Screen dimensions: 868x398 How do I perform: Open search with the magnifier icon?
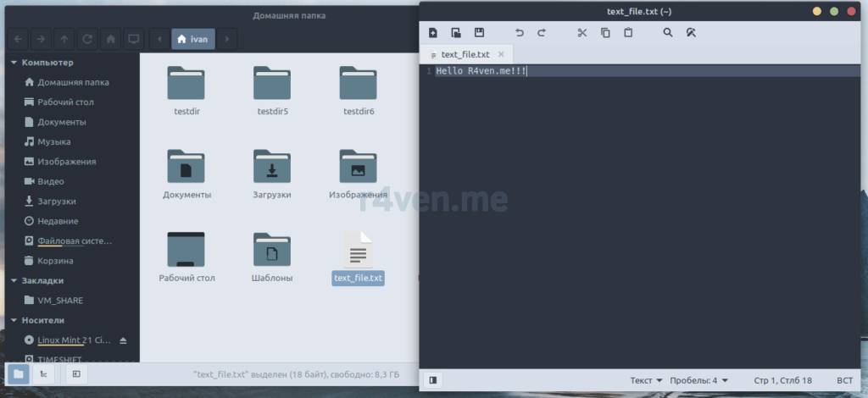[668, 33]
